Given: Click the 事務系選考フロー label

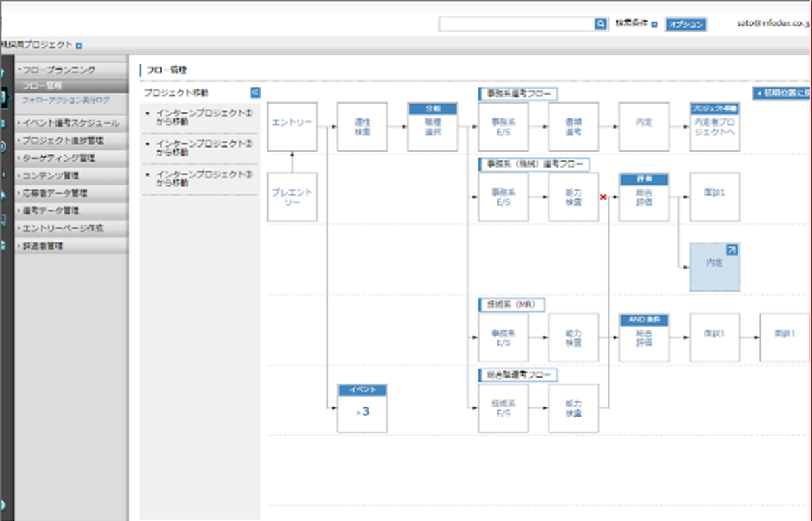Looking at the screenshot, I should [x=518, y=93].
